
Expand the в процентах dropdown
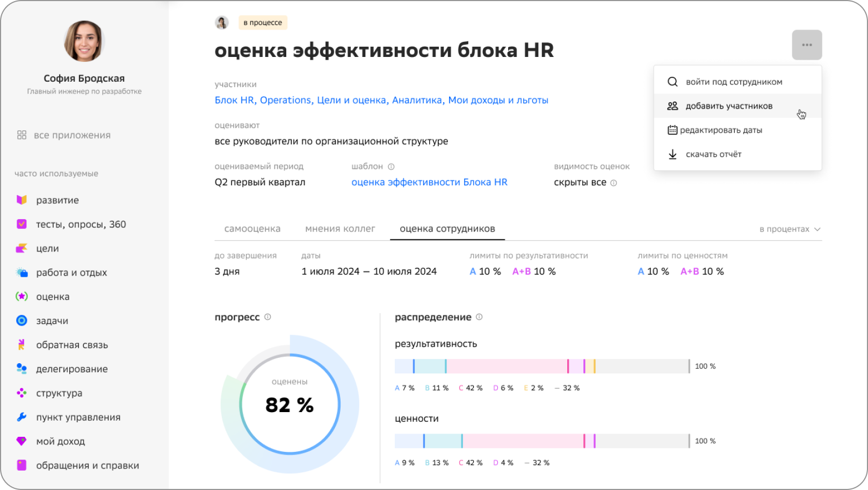tap(790, 229)
